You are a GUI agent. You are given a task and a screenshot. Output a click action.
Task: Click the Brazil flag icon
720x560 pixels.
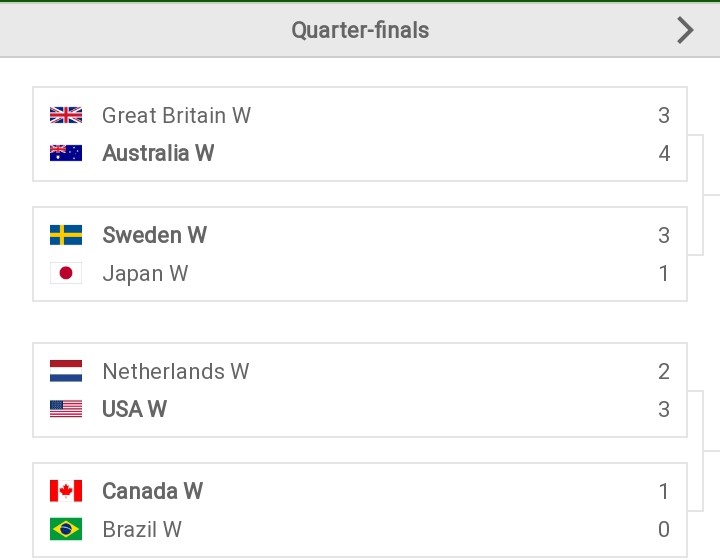[66, 529]
